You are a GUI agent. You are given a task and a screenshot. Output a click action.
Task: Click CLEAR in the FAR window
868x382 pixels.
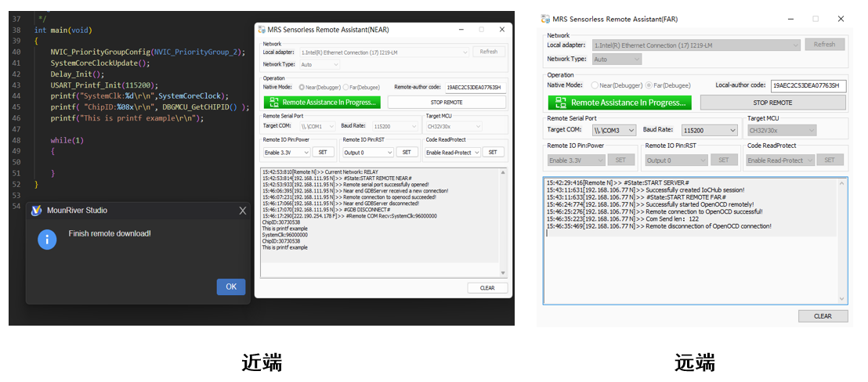click(823, 316)
